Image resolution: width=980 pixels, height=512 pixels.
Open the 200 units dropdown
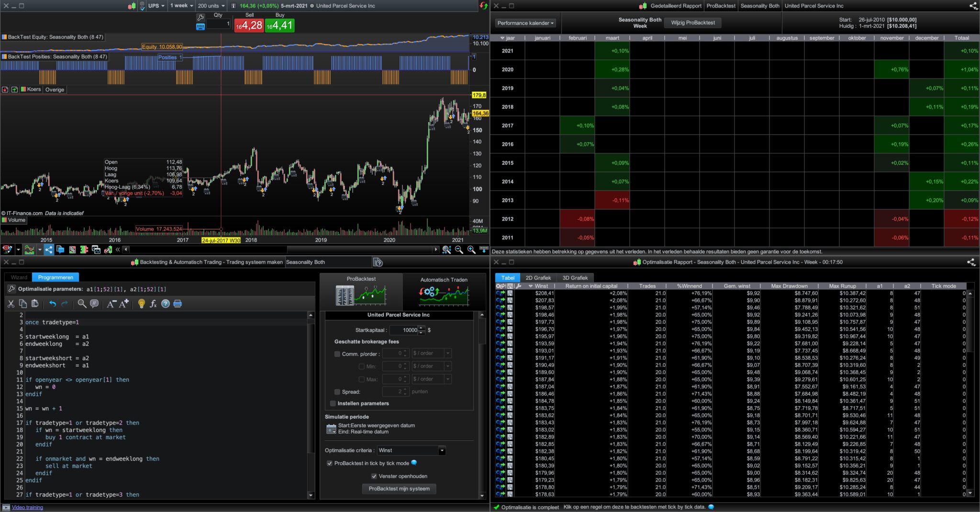(x=211, y=6)
